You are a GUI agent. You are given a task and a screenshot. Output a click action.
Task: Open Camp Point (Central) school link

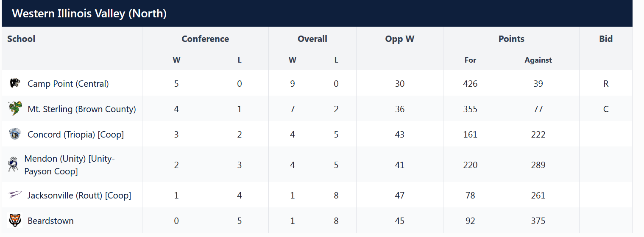68,84
